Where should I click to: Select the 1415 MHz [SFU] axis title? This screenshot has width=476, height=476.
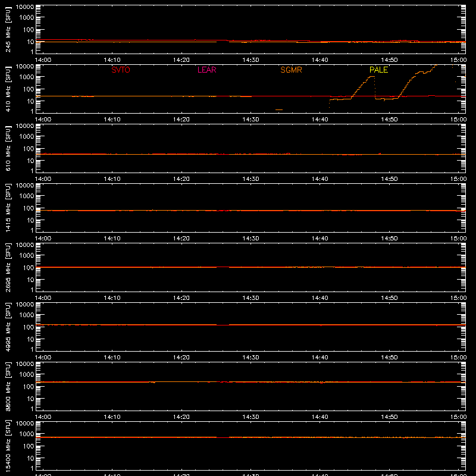point(8,208)
